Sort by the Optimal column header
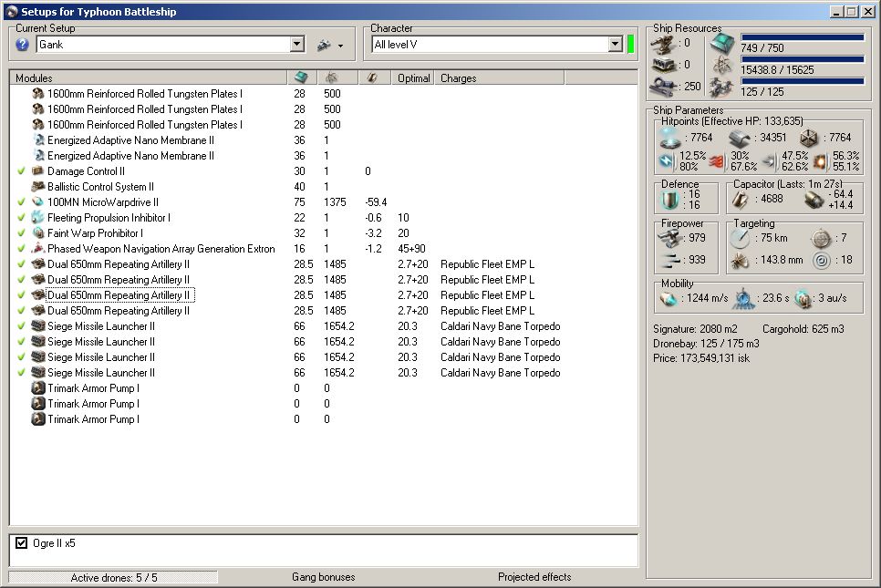Screen dimensions: 881x588 click(x=414, y=78)
